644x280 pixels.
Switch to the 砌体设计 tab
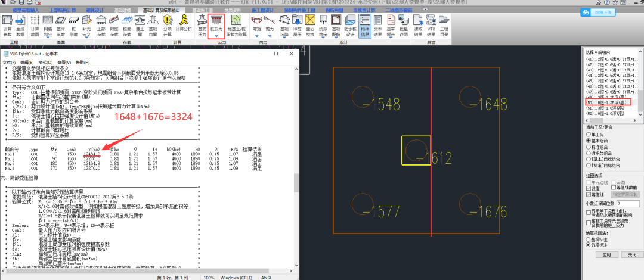point(94,10)
